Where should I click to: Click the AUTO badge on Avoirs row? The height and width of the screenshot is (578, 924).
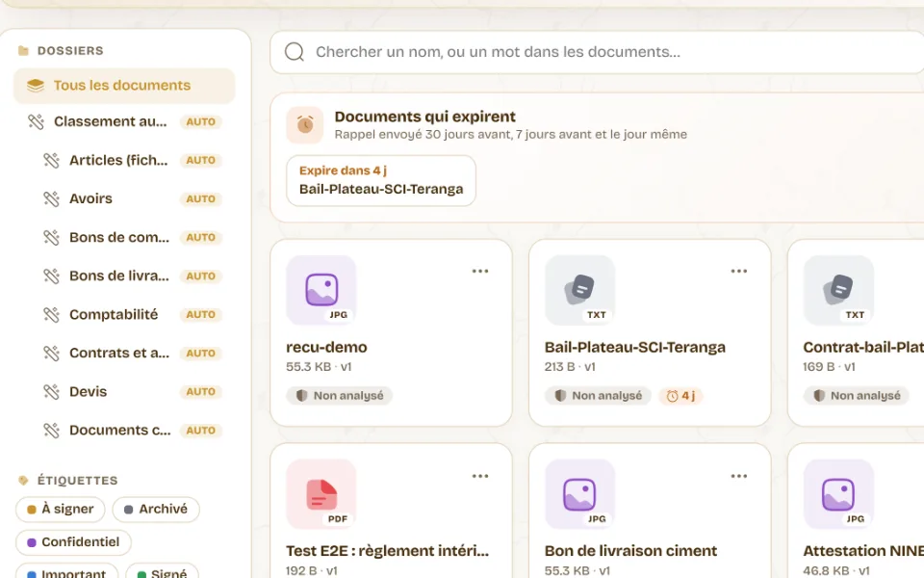tap(200, 198)
